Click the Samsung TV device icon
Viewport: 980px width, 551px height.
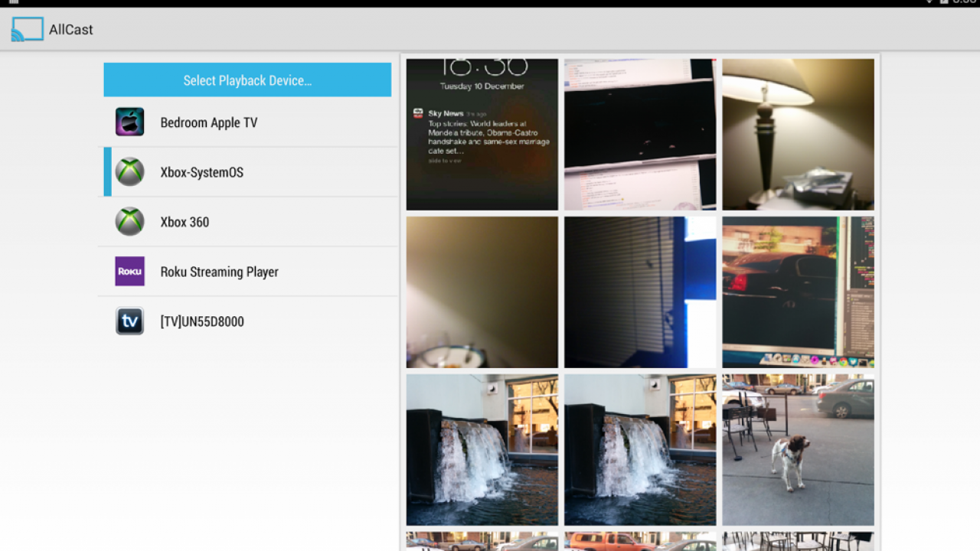click(x=129, y=321)
